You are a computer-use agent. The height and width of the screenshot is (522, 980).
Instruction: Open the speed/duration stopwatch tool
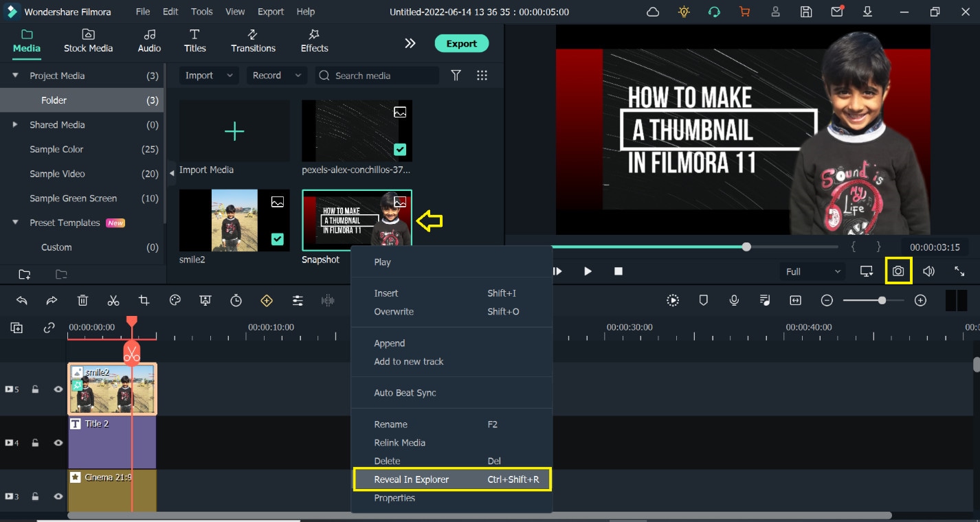[236, 300]
